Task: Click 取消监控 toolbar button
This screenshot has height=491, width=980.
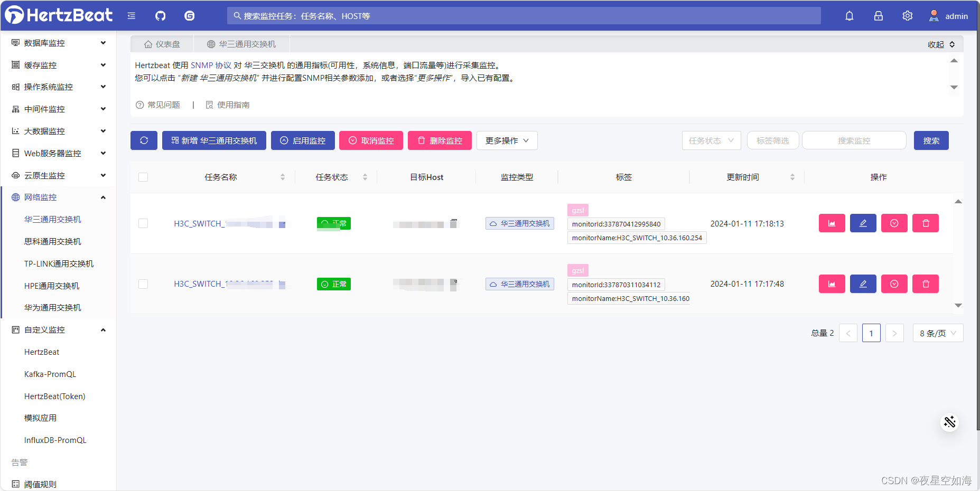Action: pyautogui.click(x=371, y=140)
